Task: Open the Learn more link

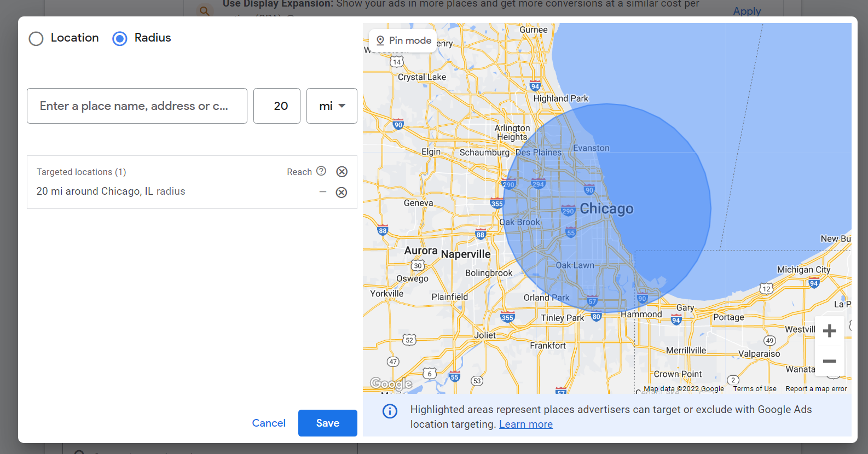Action: [x=525, y=424]
